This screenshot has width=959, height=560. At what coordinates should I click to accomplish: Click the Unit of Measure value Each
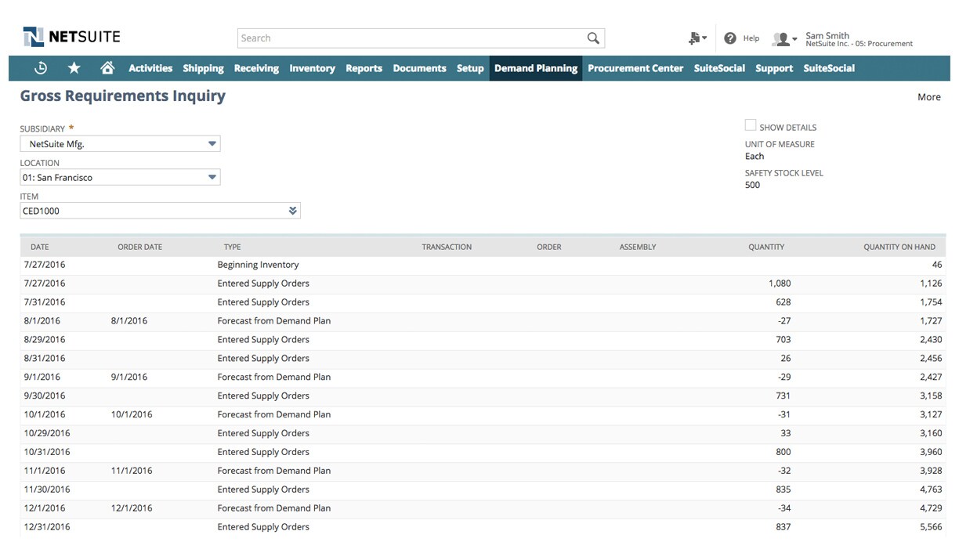tap(755, 156)
